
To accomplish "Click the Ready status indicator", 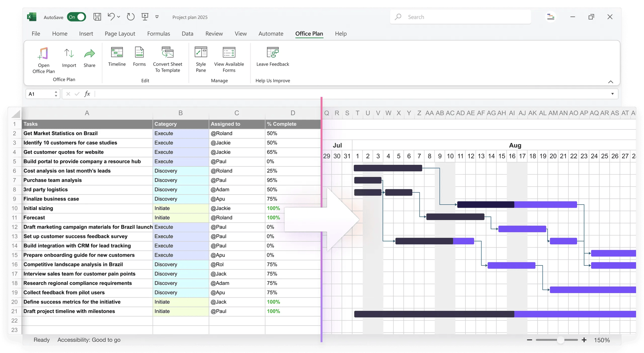I will tap(42, 340).
